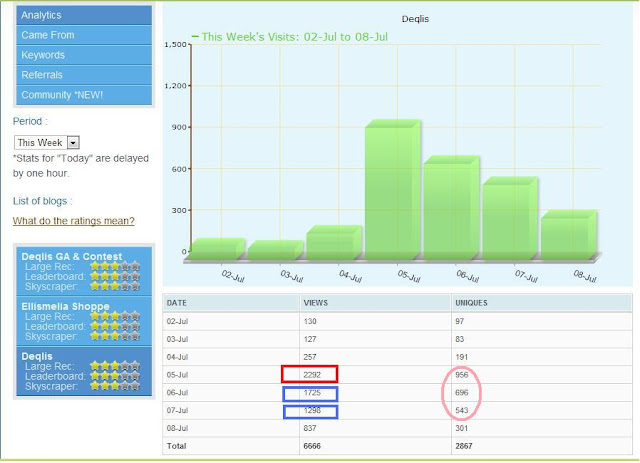Image resolution: width=640 pixels, height=463 pixels.
Task: Click Deqlis GA & Contest Skyscraper star rating
Action: pyautogui.click(x=115, y=286)
